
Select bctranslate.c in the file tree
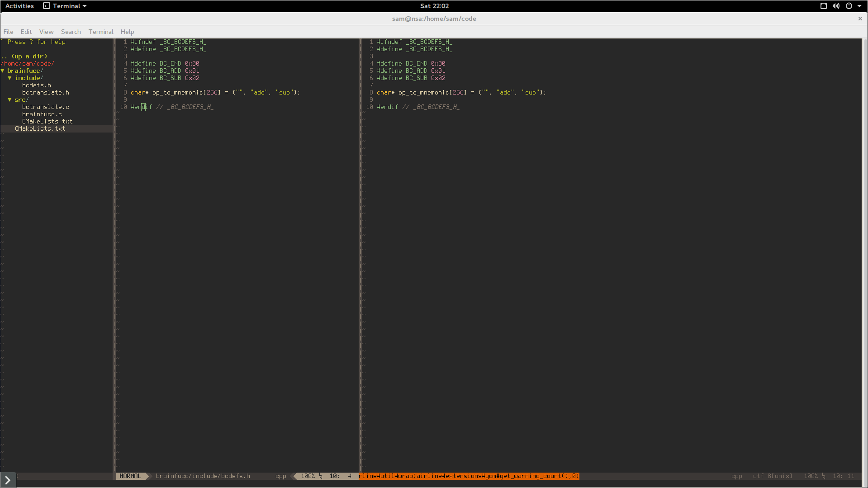coord(45,107)
